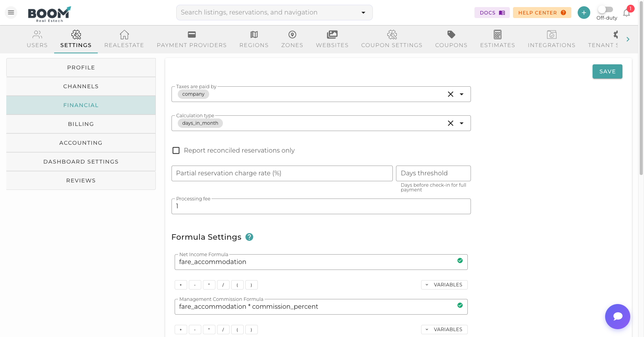The width and height of the screenshot is (644, 337).
Task: Go to the Coupons tab
Action: point(451,39)
